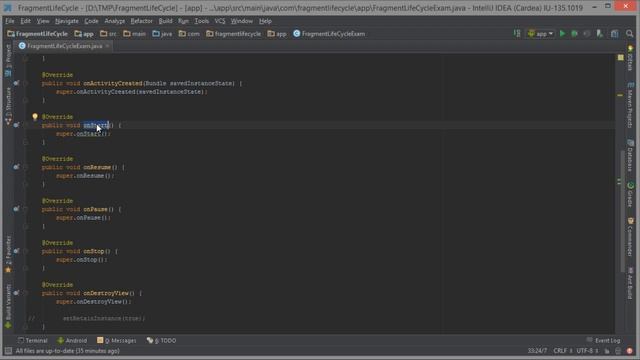Open the Project tool window sidebar

pos(8,60)
